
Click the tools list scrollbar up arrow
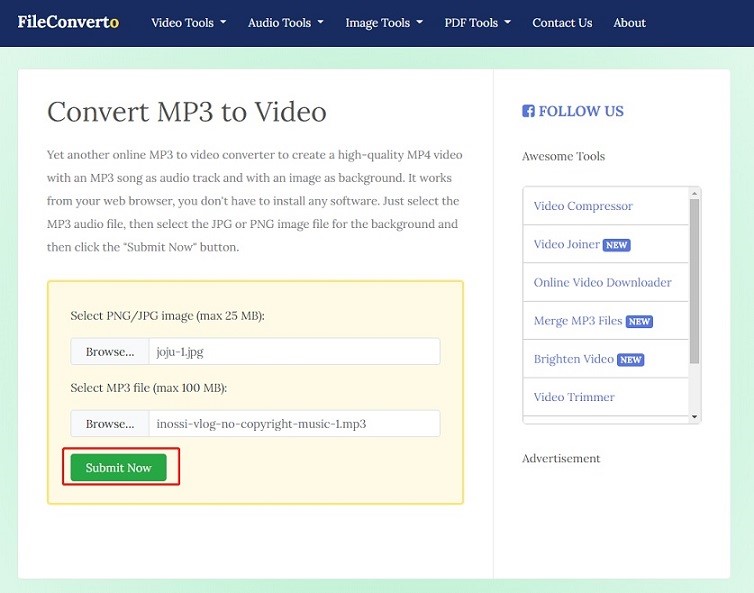coord(694,193)
